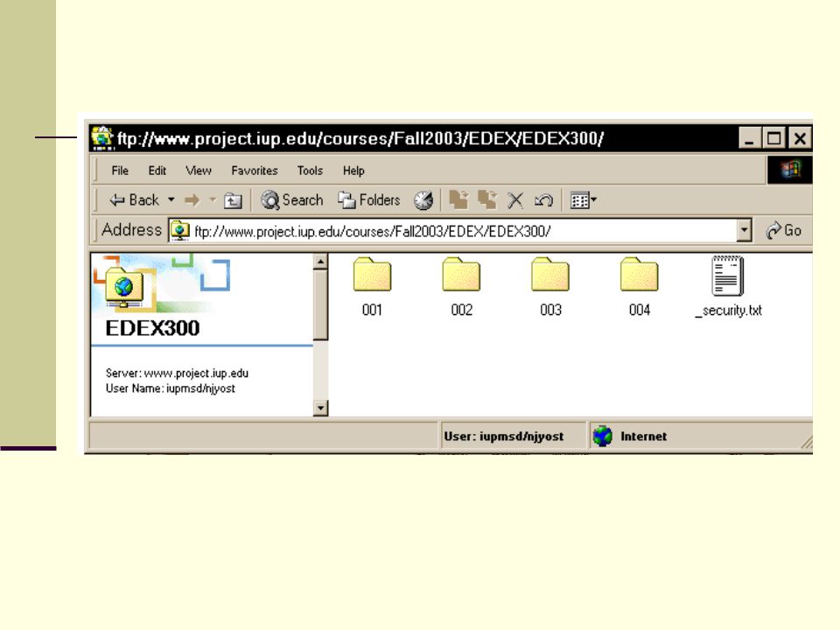This screenshot has width=840, height=630.
Task: Click the FTP folder icon in address bar
Action: (x=180, y=231)
